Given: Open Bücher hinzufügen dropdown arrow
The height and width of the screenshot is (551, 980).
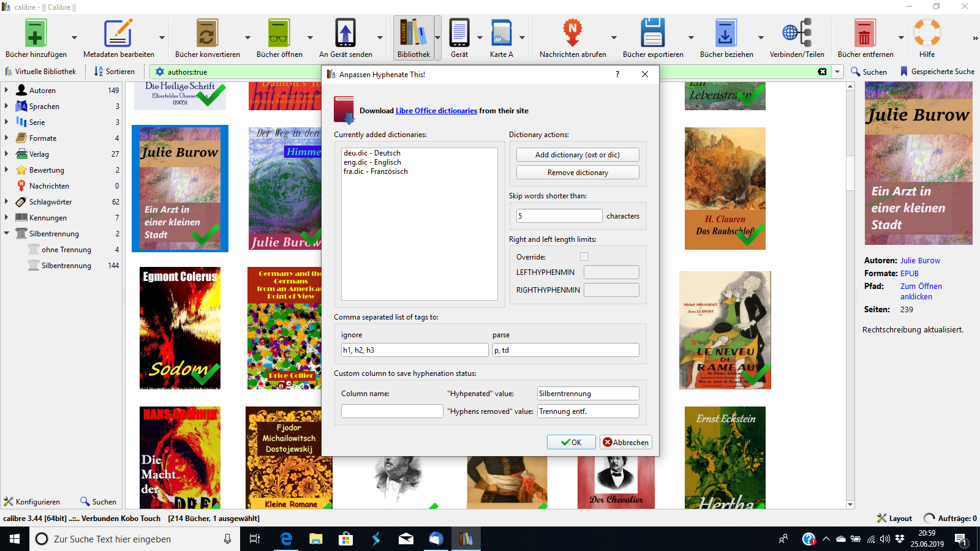Looking at the screenshot, I should coord(74,37).
